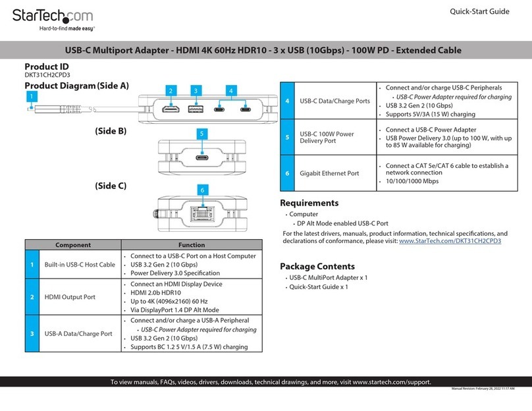Click 'USB Power Delivery 3.0 (up to 100 W...' text
Image resolution: width=532 pixels, height=411 pixels.
click(x=448, y=142)
